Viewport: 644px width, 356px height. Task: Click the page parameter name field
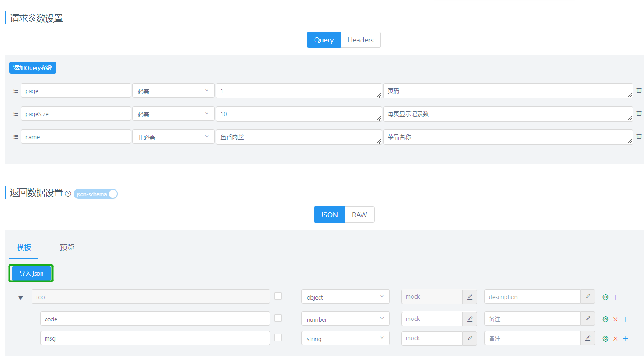click(x=76, y=90)
